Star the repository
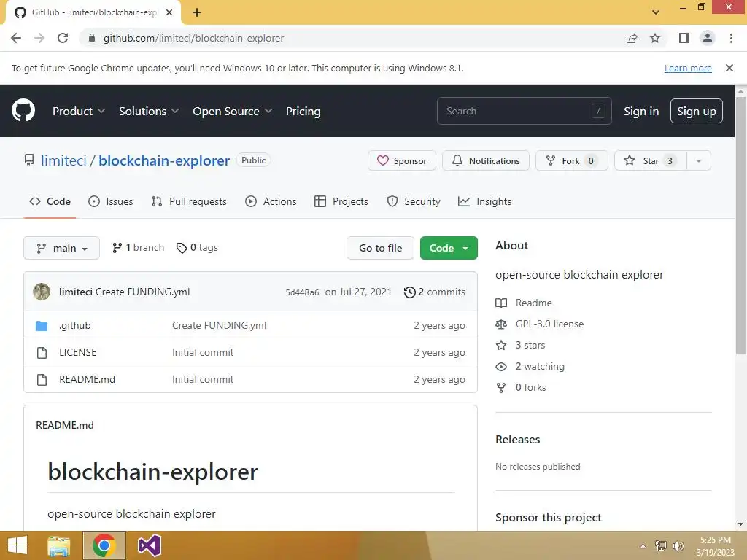The width and height of the screenshot is (747, 560). pos(651,161)
